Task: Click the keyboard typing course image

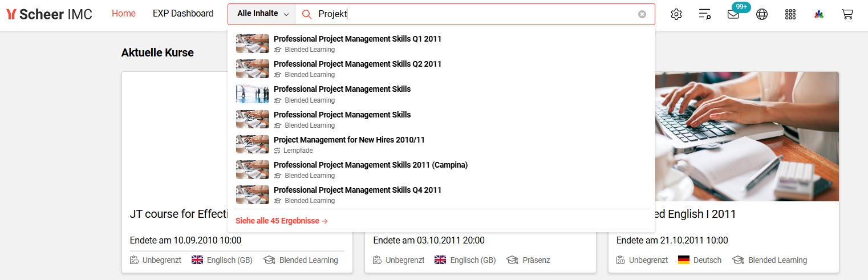Action: click(x=747, y=136)
